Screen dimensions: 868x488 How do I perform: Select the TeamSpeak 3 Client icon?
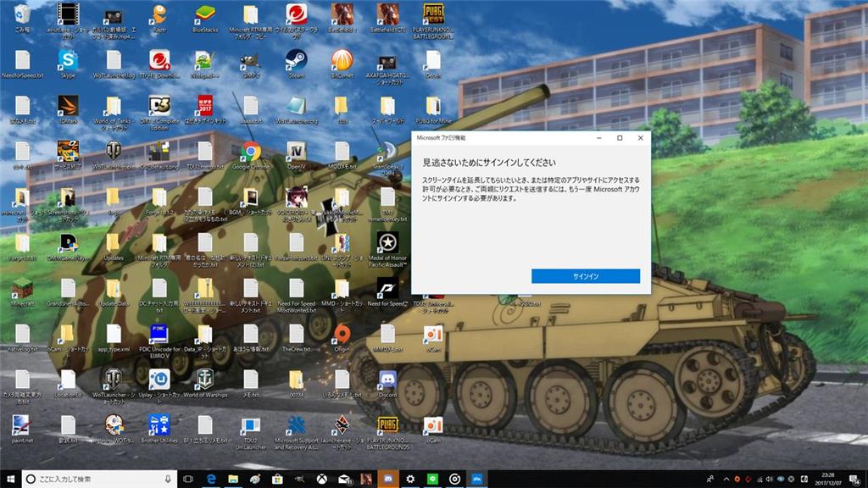387,158
